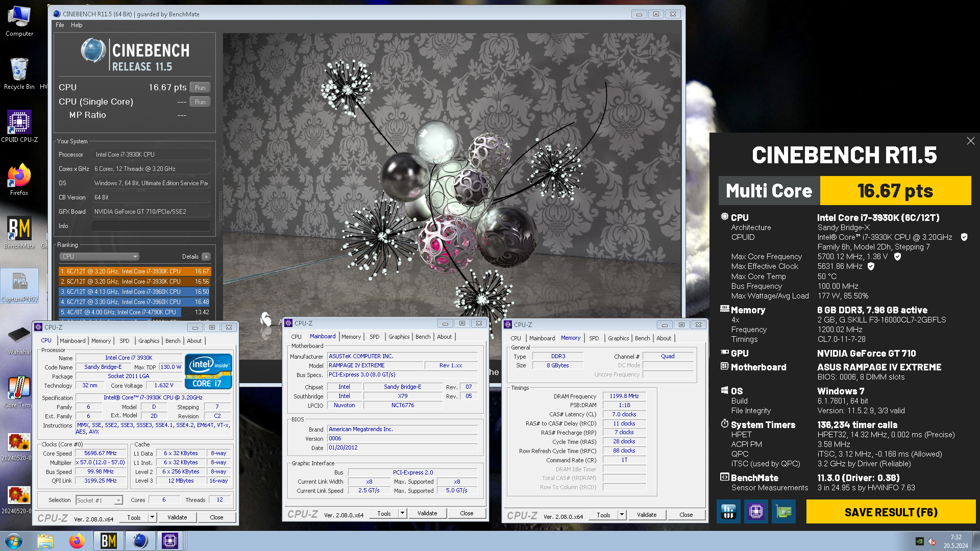Run the CPU Single Core benchmark
The image size is (980, 551).
[200, 102]
